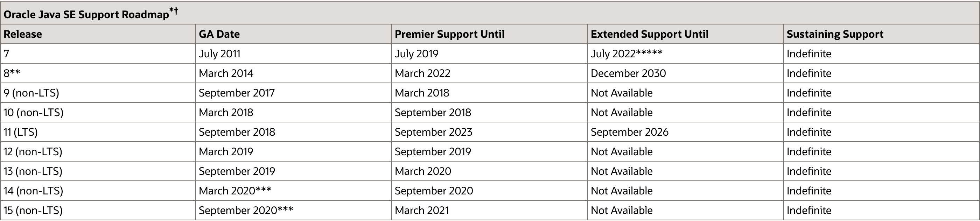
Task: Click the September 2023 premier support cell
Action: click(433, 132)
